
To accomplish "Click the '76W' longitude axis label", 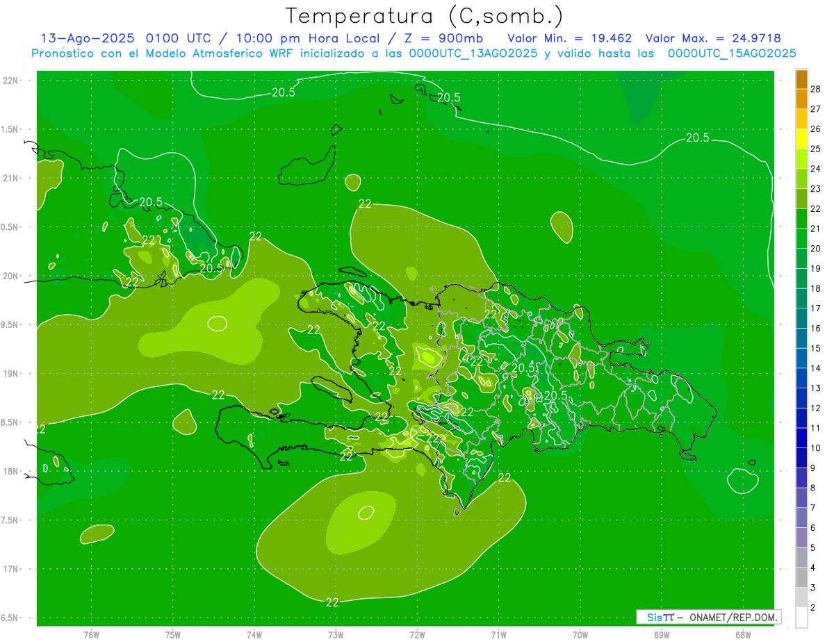I will 91,635.
